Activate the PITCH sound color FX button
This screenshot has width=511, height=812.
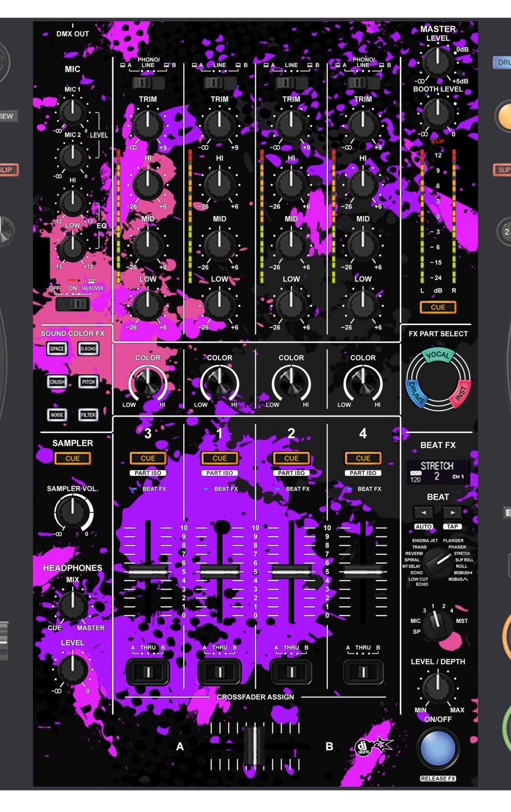(x=88, y=382)
